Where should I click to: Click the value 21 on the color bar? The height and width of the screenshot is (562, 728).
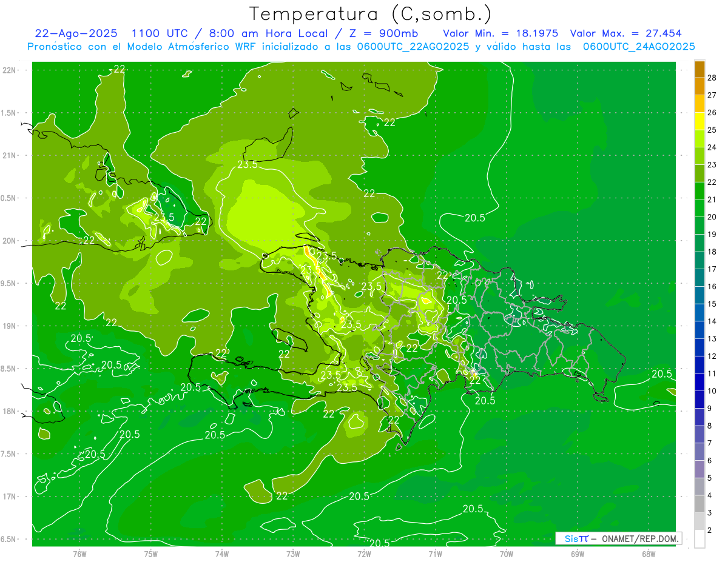[x=712, y=199]
